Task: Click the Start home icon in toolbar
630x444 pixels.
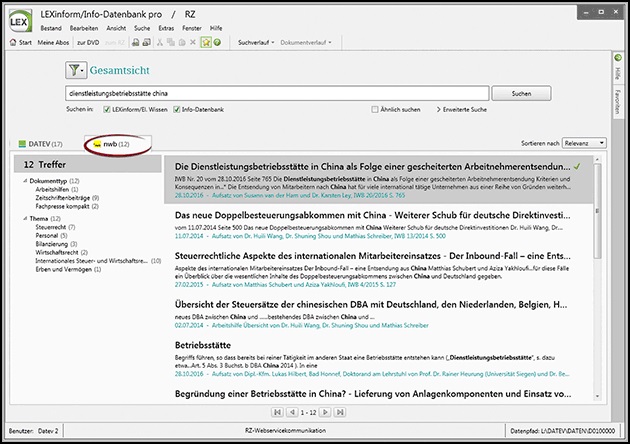Action: 13,44
